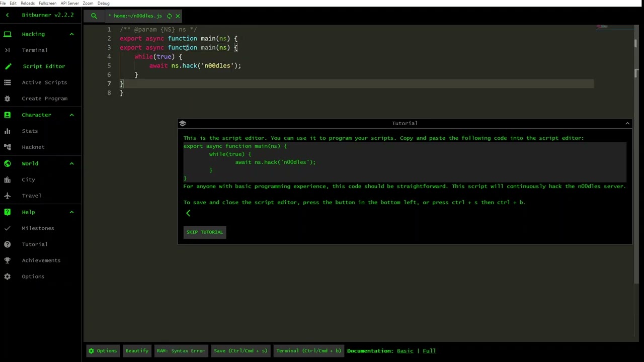Image resolution: width=644 pixels, height=362 pixels.
Task: Click the Terminal prompt icon in sidebar
Action: 8,50
